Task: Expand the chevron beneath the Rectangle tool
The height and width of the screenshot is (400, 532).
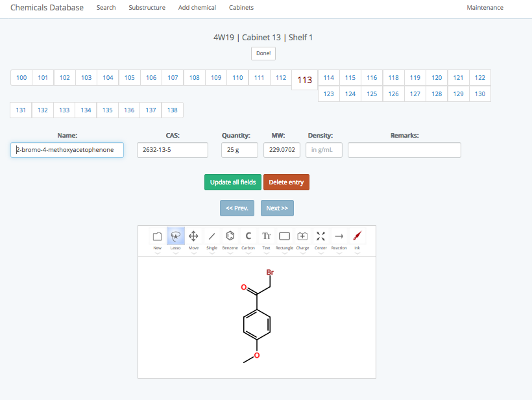Action: pos(284,253)
